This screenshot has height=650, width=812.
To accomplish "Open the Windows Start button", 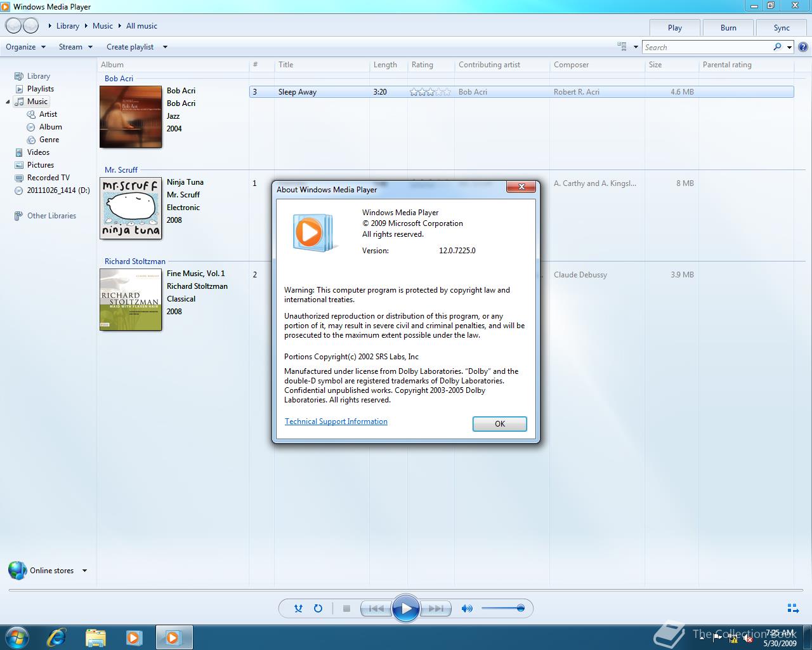I will pos(16,637).
